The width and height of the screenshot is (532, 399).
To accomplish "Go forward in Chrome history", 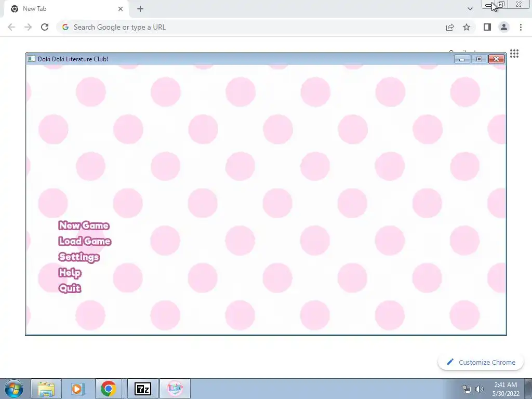I will 28,27.
